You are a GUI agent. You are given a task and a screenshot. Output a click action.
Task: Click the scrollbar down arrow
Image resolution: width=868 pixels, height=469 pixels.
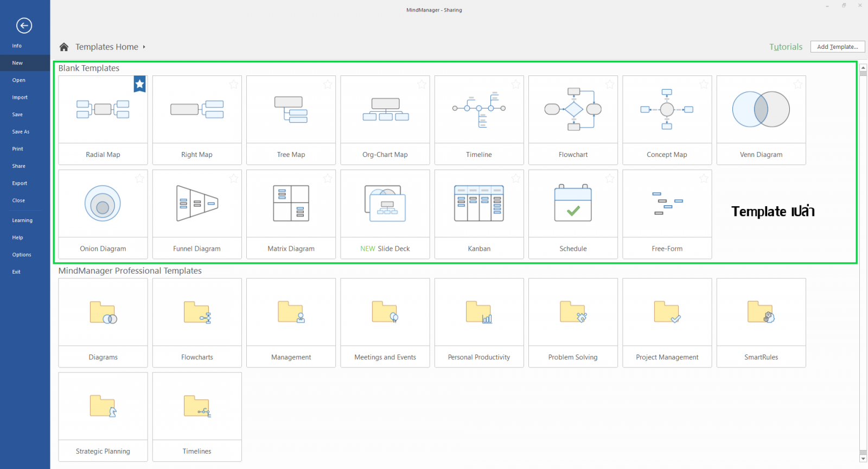pyautogui.click(x=863, y=459)
